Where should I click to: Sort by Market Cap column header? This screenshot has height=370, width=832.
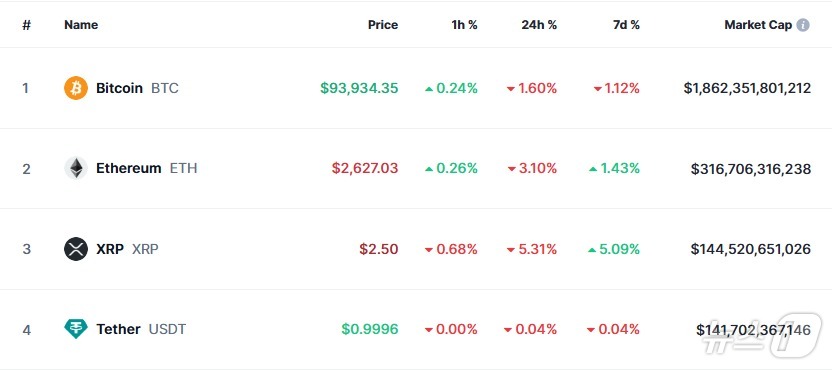pos(758,25)
